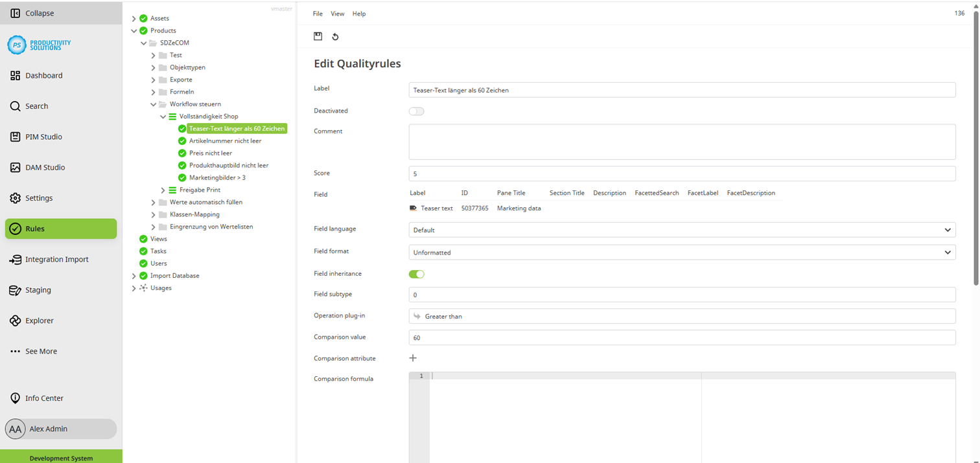Open the Dashboard from sidebar
The image size is (980, 463).
point(43,76)
